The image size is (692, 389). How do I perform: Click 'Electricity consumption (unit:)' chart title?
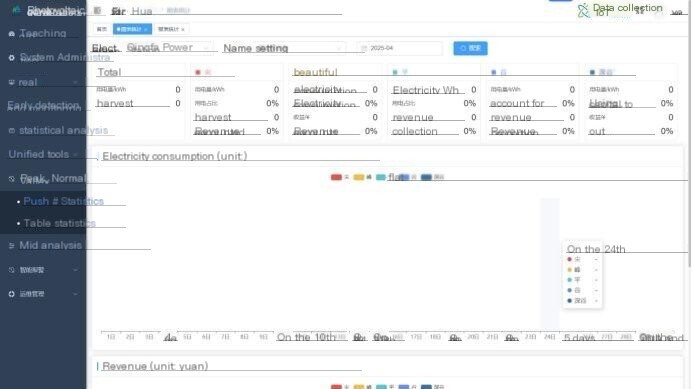point(175,156)
